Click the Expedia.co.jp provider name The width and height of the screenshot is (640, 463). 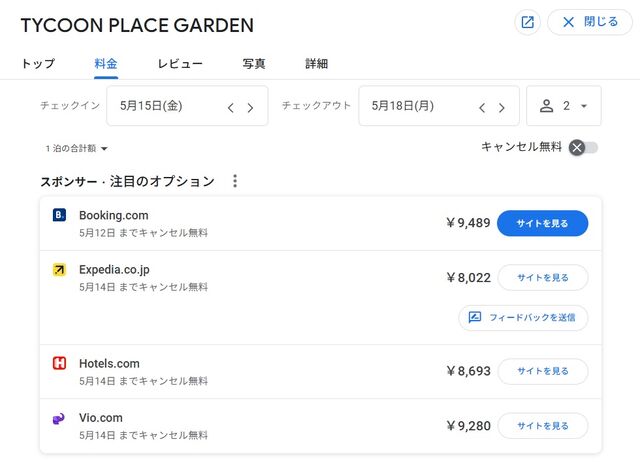coord(114,269)
